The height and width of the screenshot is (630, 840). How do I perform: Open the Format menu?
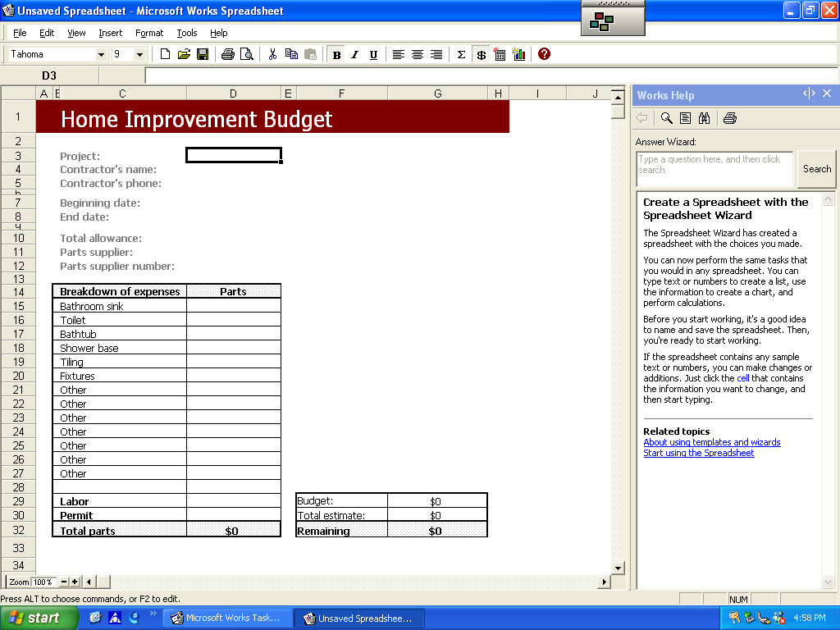pyautogui.click(x=149, y=33)
